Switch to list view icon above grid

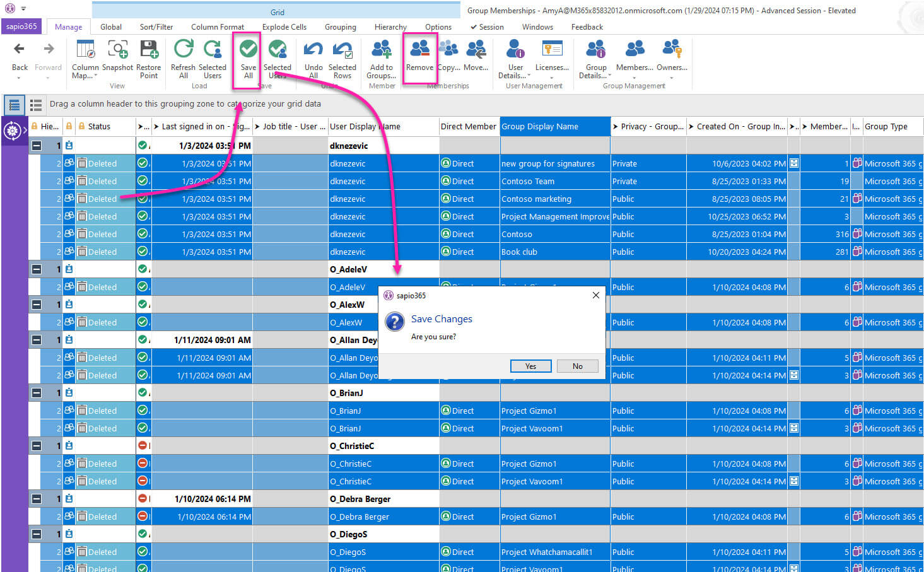36,105
